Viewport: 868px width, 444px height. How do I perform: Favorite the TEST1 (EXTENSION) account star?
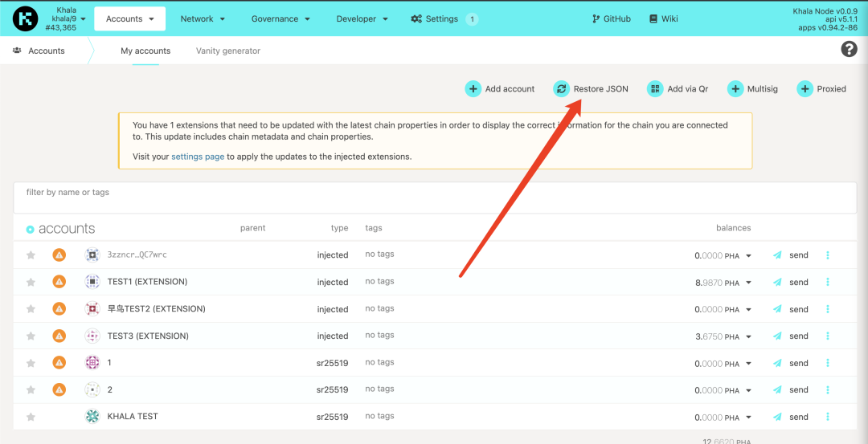click(x=31, y=283)
